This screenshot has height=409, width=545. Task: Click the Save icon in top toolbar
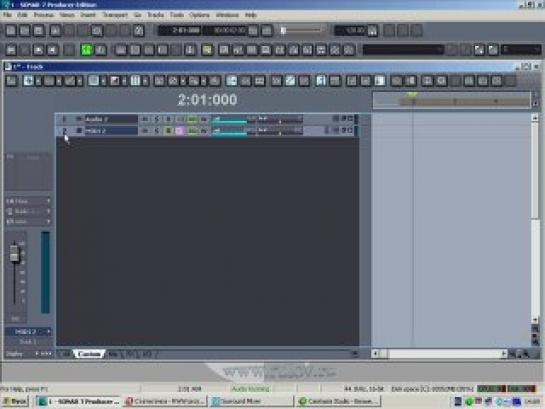(39, 31)
